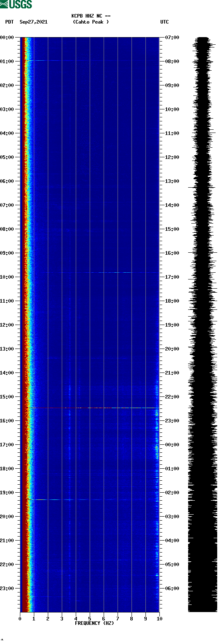Click the 12:00 PDT time label
Image resolution: width=220 pixels, height=644 pixels.
coord(7,325)
